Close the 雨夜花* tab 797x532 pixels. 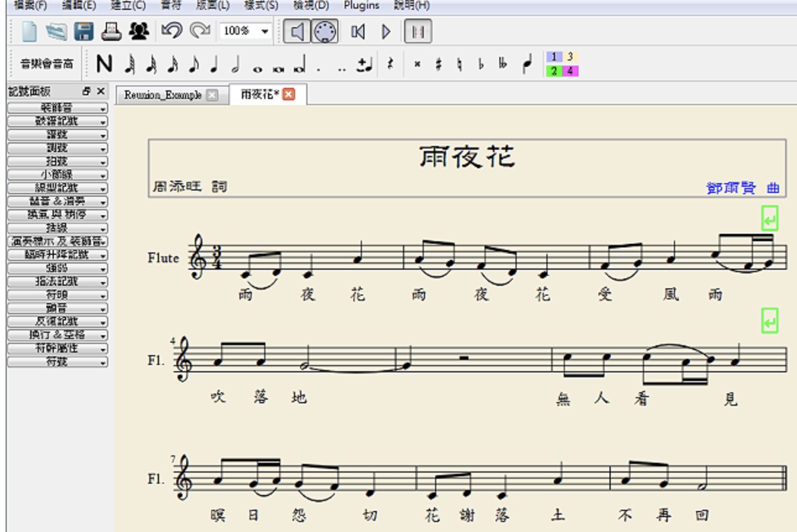(x=288, y=95)
